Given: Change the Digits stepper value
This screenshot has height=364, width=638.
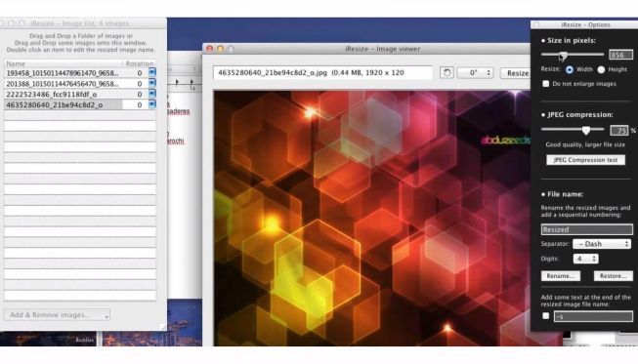Looking at the screenshot, I should (x=585, y=259).
